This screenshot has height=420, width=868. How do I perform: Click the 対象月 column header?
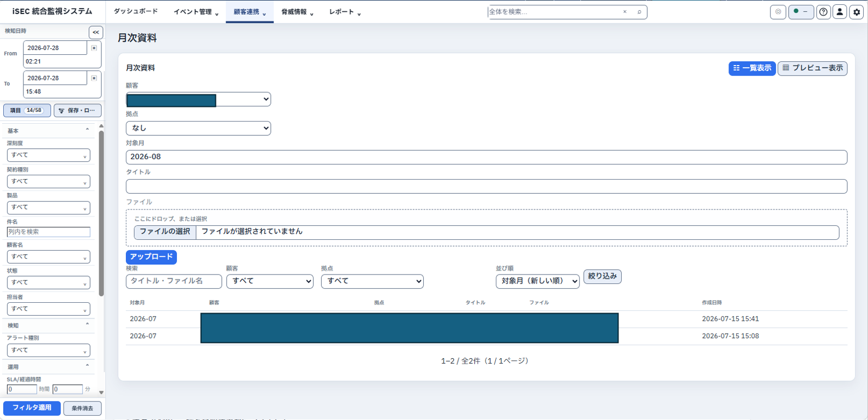pyautogui.click(x=137, y=303)
